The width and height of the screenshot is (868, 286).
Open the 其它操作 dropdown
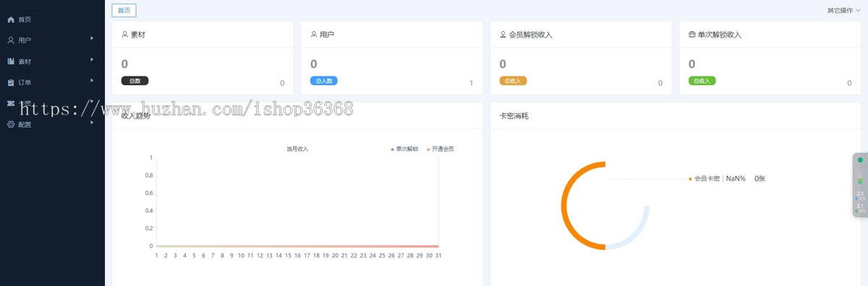[843, 11]
